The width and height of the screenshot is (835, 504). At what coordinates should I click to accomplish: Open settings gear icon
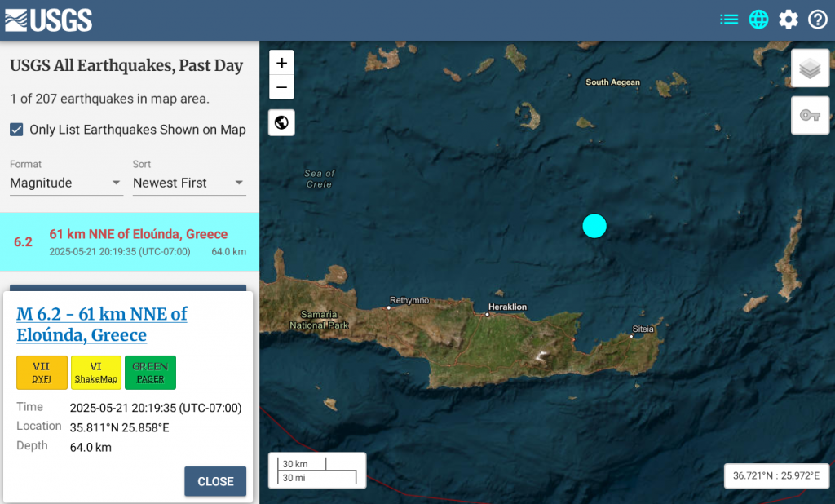789,20
